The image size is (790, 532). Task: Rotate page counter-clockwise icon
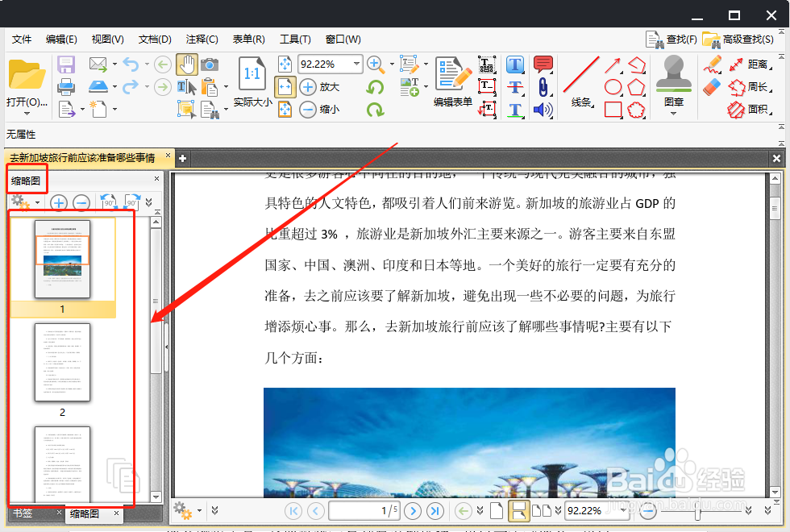pyautogui.click(x=375, y=87)
